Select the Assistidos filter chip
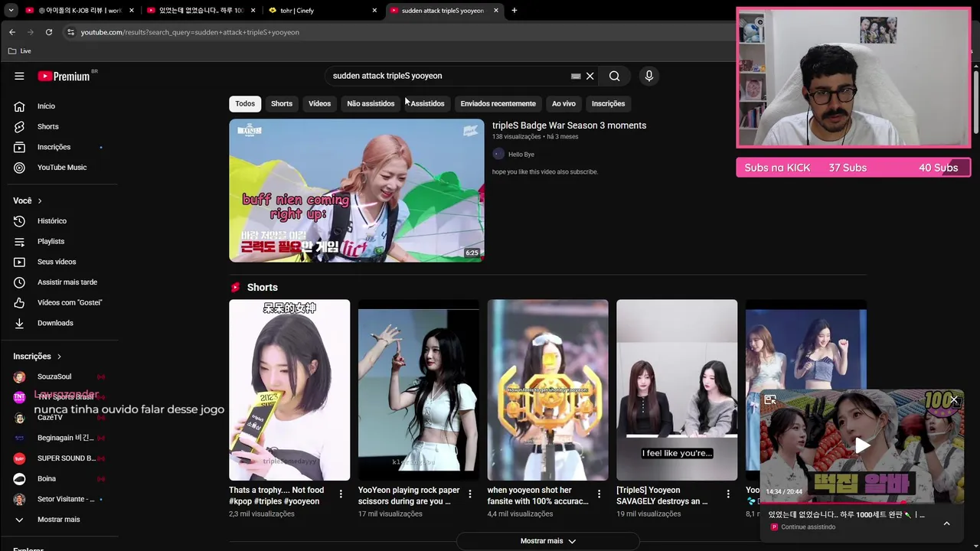The width and height of the screenshot is (980, 551). pyautogui.click(x=427, y=103)
